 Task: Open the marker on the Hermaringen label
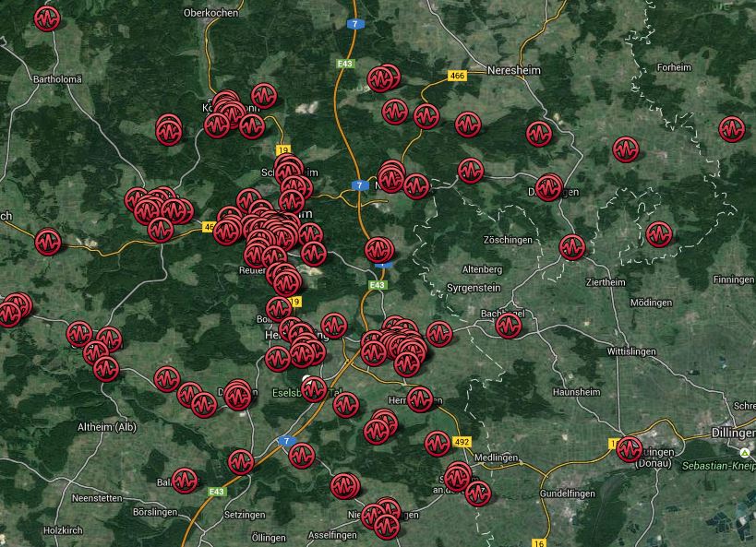pos(420,399)
